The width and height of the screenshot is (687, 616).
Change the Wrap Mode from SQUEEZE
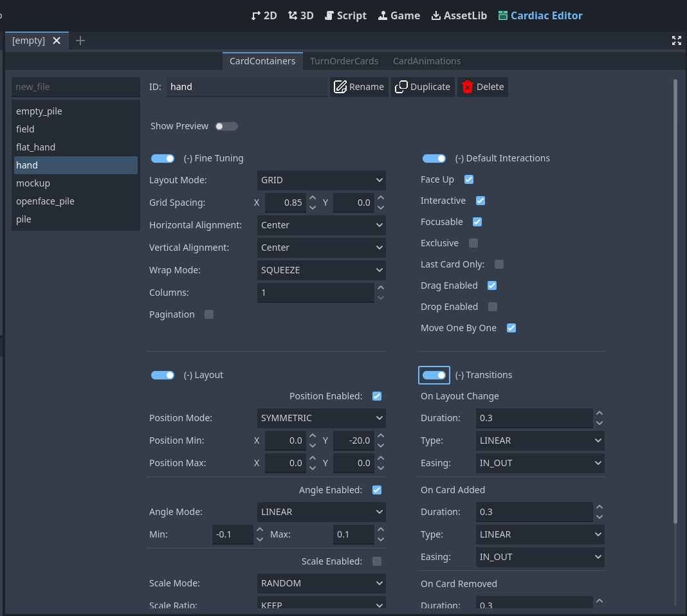321,270
